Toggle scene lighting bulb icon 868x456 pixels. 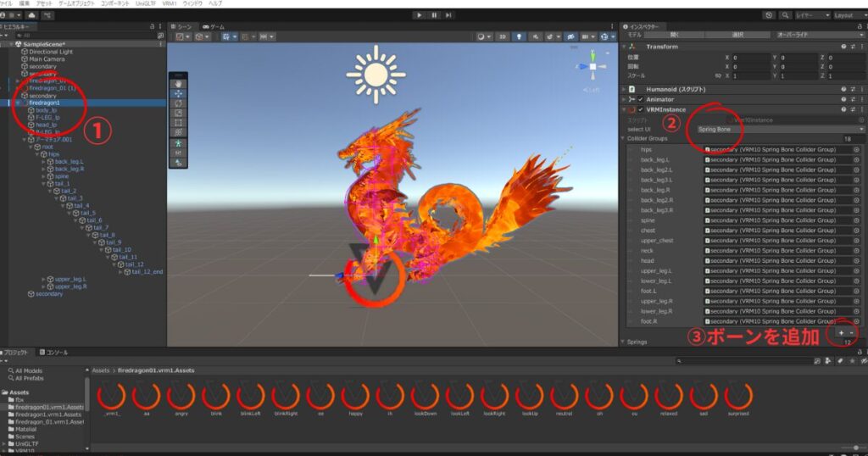[x=519, y=36]
